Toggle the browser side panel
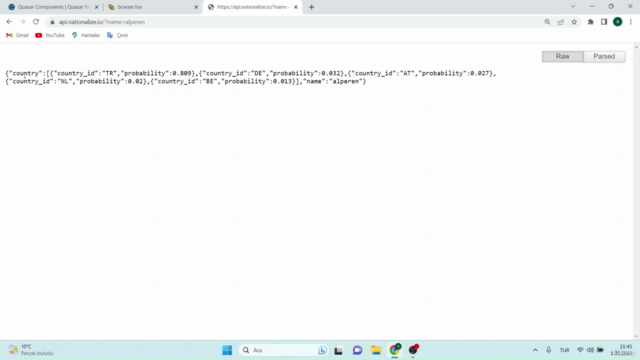Viewport: 640px width, 360px height. [604, 22]
